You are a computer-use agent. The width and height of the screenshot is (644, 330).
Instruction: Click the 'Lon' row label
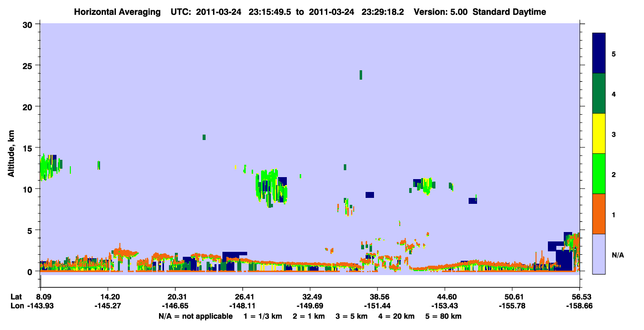[x=17, y=306]
